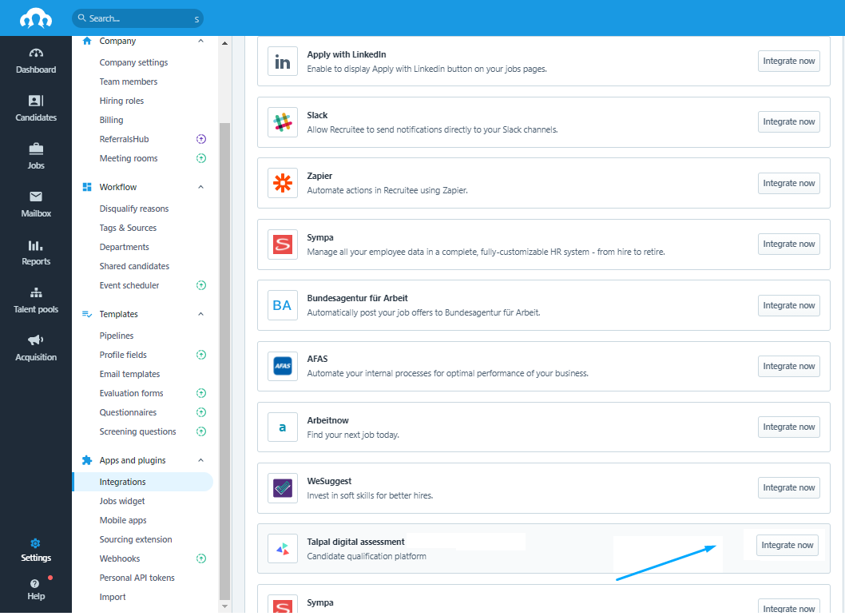Click the AFAS integration logo
Image resolution: width=845 pixels, height=616 pixels.
click(283, 367)
